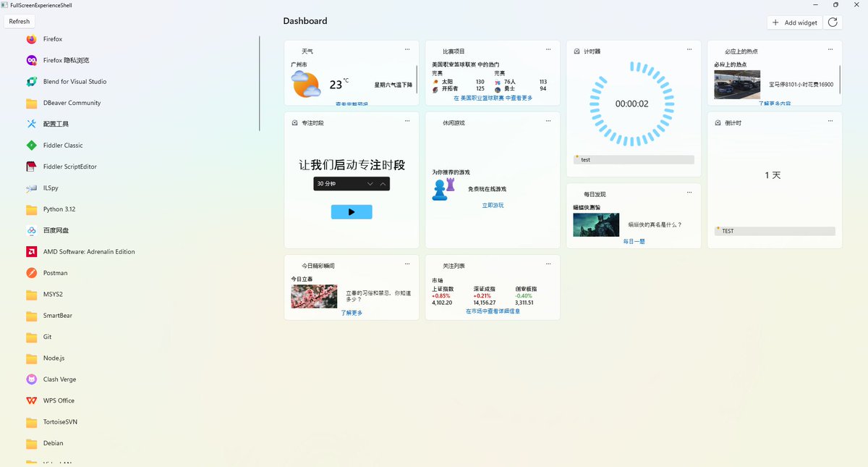Open the more options menu of 休闲游戏 widget
The width and height of the screenshot is (868, 467).
pos(548,121)
